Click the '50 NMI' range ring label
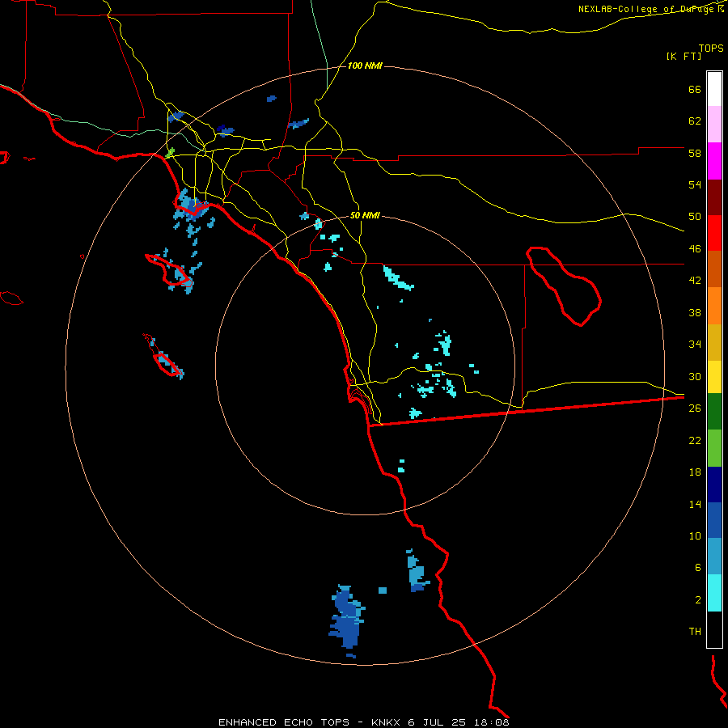The image size is (728, 728). coord(365,215)
